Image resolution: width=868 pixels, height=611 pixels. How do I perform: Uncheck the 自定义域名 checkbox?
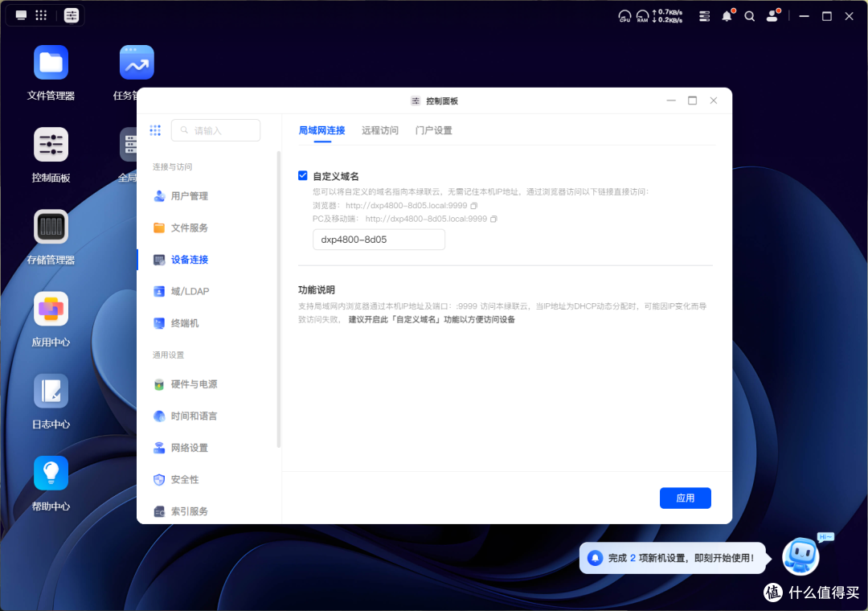coord(303,175)
